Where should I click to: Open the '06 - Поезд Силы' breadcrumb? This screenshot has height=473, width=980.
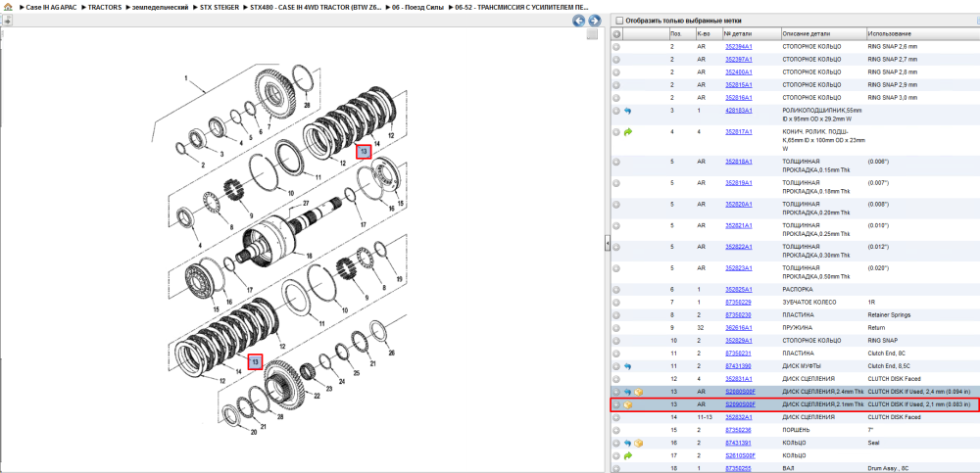point(418,8)
